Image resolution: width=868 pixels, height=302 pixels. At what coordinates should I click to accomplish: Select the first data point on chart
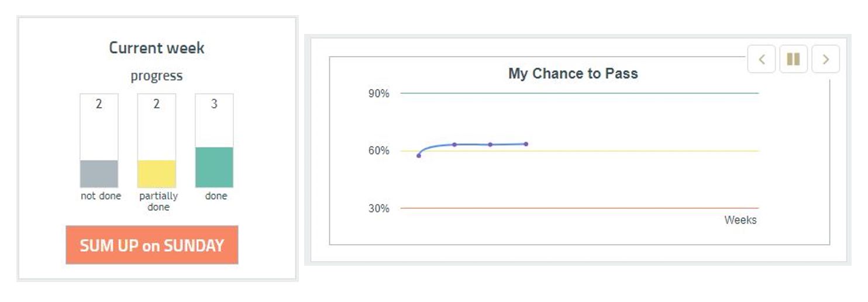click(x=419, y=156)
